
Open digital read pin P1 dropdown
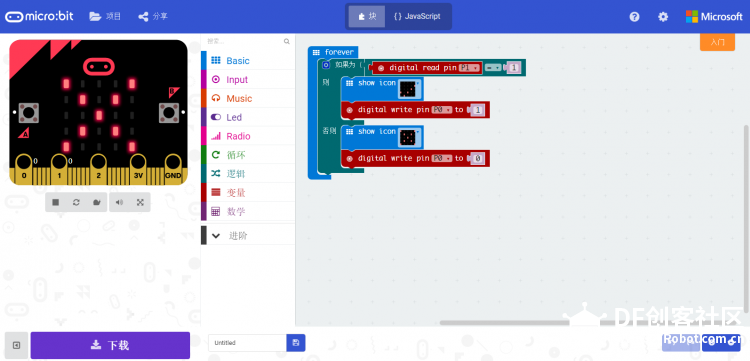pos(469,68)
